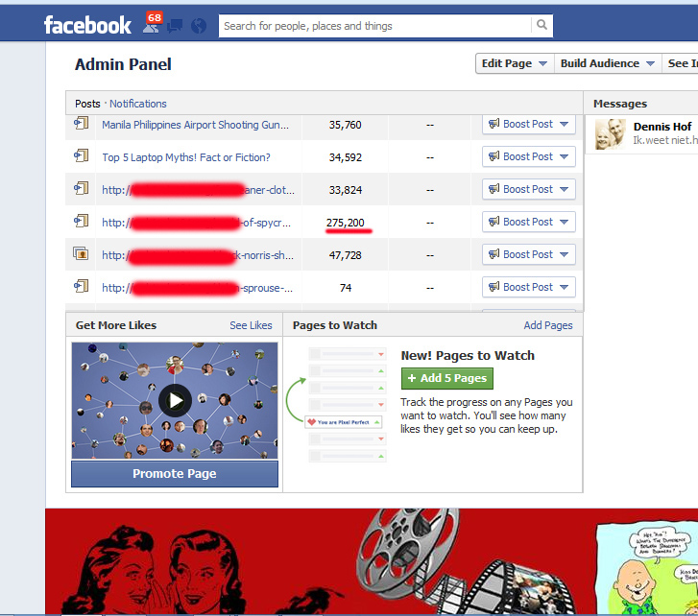Switch to the Notifications tab
Screen dimensions: 698x616
coord(138,104)
